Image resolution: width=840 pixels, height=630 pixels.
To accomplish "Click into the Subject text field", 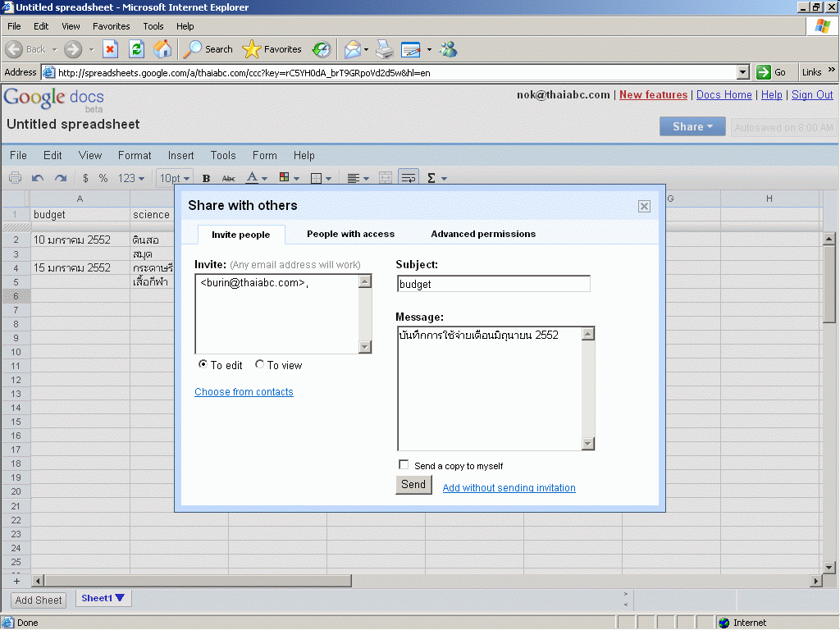I will (x=492, y=284).
